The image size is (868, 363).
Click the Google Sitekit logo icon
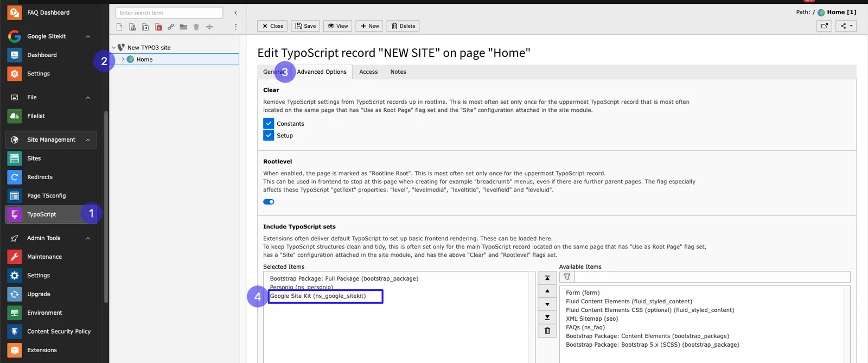(15, 36)
